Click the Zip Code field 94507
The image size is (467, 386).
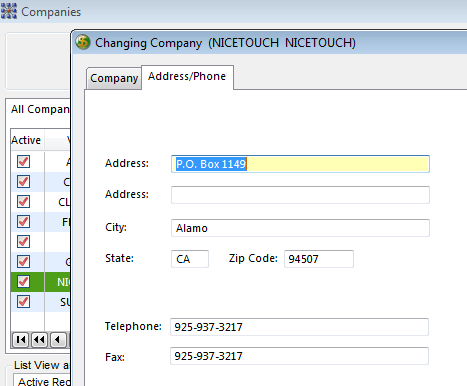pos(319,259)
